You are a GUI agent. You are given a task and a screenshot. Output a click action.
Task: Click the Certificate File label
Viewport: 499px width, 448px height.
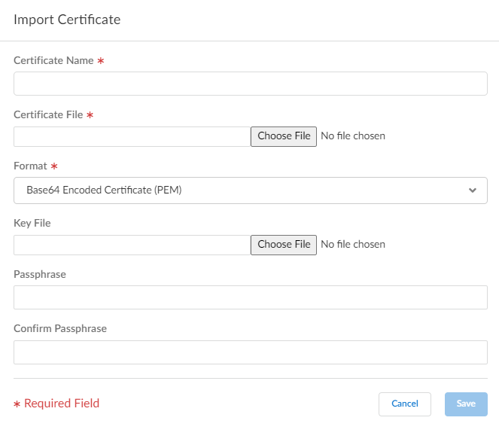(x=48, y=114)
